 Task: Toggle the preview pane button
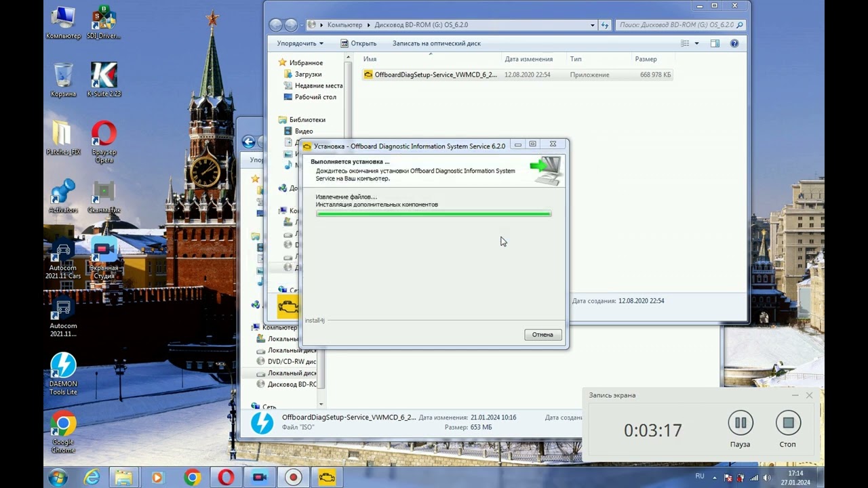coord(715,43)
